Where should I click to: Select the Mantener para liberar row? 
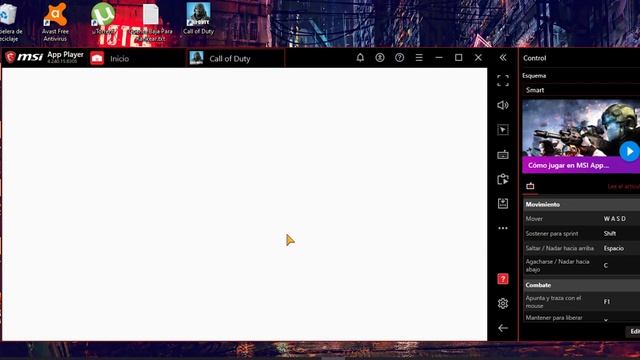pyautogui.click(x=582, y=318)
